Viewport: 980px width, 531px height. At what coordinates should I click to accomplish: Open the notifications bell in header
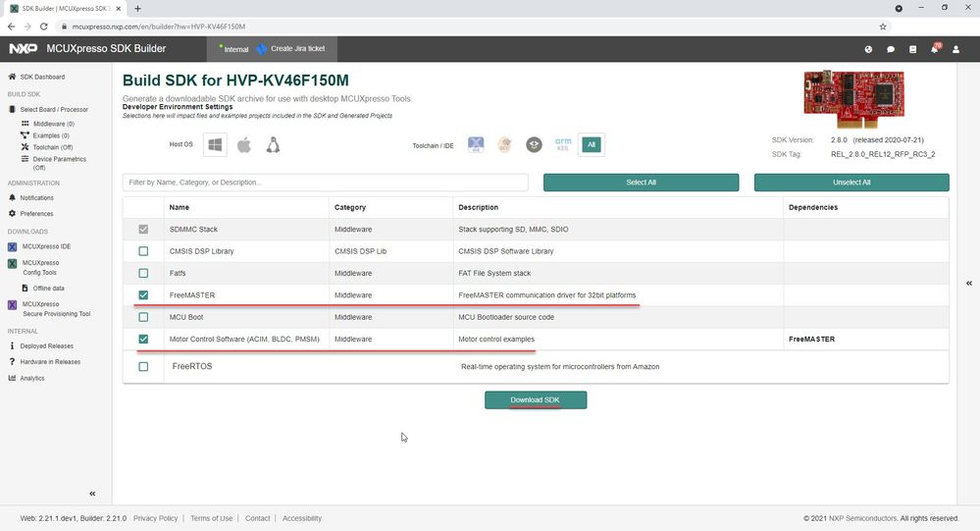(935, 49)
